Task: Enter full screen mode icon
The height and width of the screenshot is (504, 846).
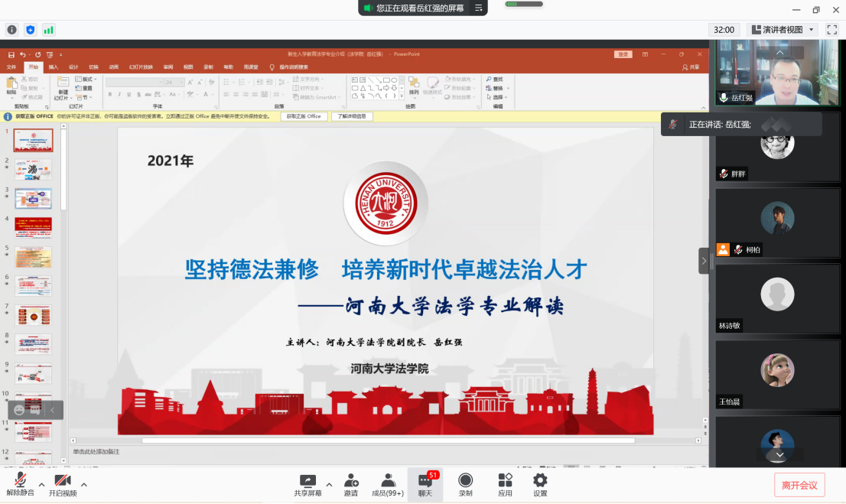Action: pyautogui.click(x=831, y=30)
